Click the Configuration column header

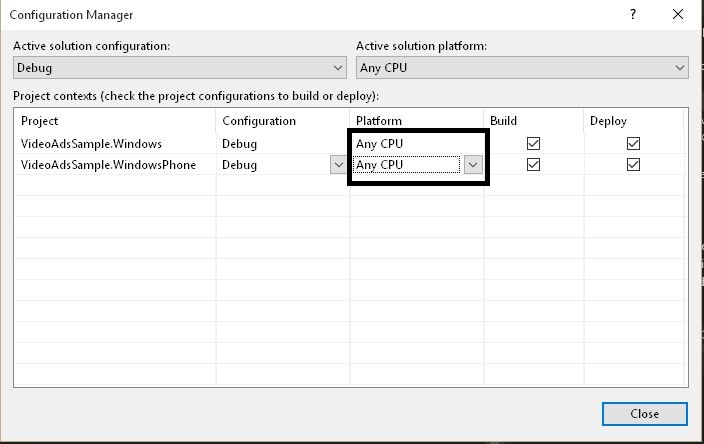click(x=259, y=121)
